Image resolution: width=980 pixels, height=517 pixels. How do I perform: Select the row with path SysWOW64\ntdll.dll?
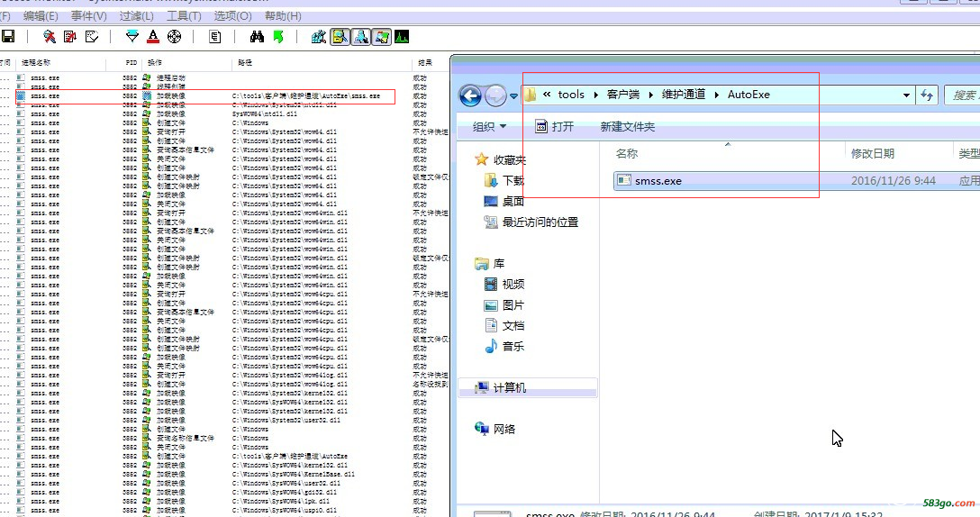pyautogui.click(x=225, y=113)
